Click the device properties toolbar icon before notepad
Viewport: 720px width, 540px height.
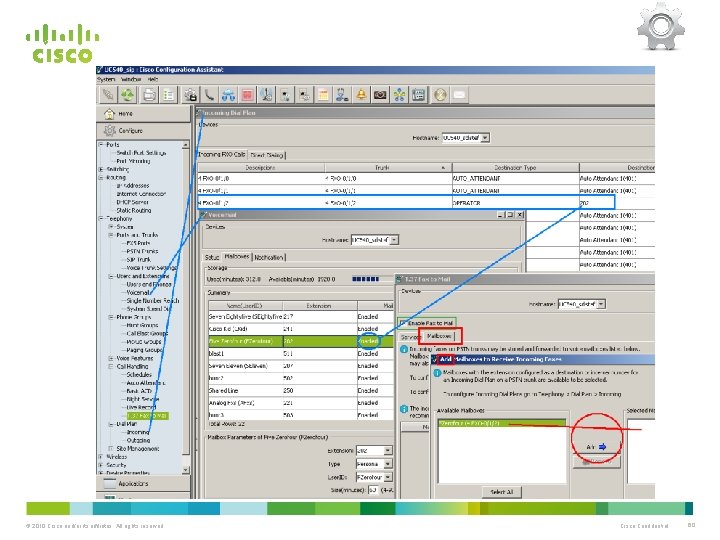pos(304,95)
